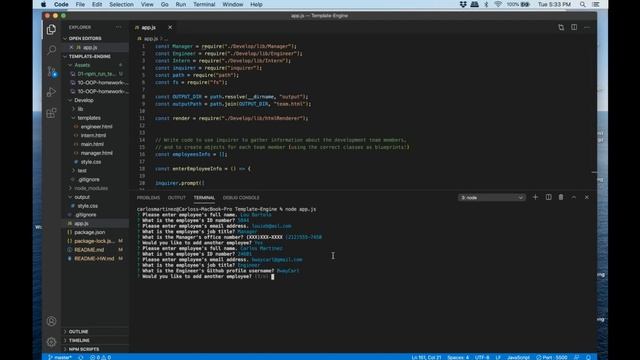Click cursor position indicator in status bar
The image size is (640, 360).
click(426, 357)
